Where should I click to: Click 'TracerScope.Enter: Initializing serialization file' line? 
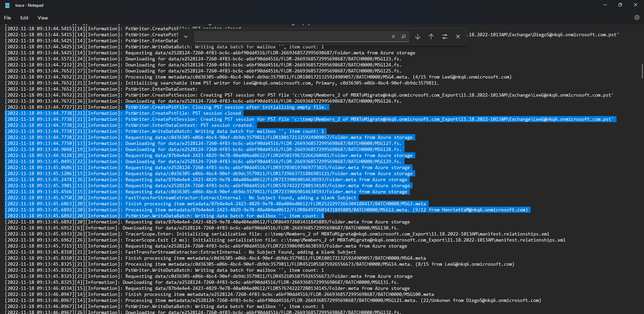tap(277, 234)
